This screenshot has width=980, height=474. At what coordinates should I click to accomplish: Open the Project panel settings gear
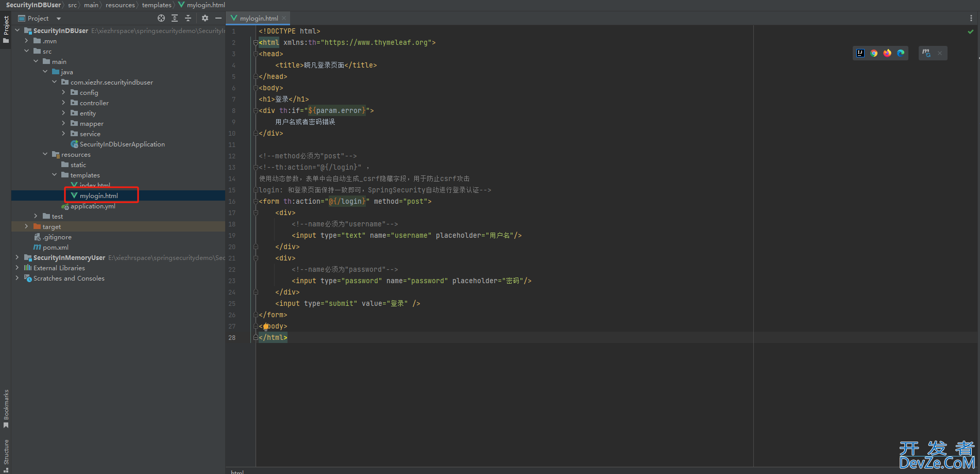(x=205, y=18)
